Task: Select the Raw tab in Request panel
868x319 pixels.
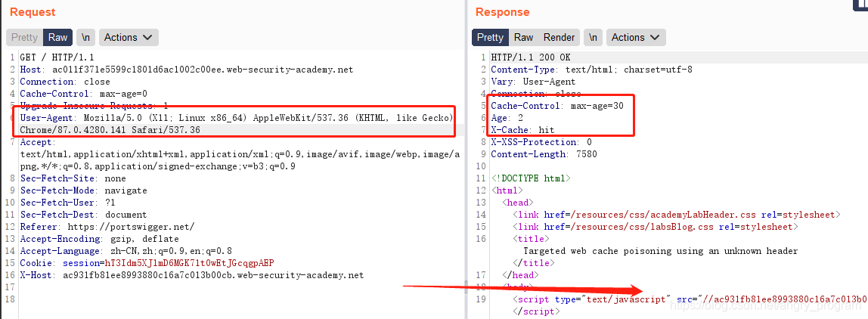Action: coord(57,37)
